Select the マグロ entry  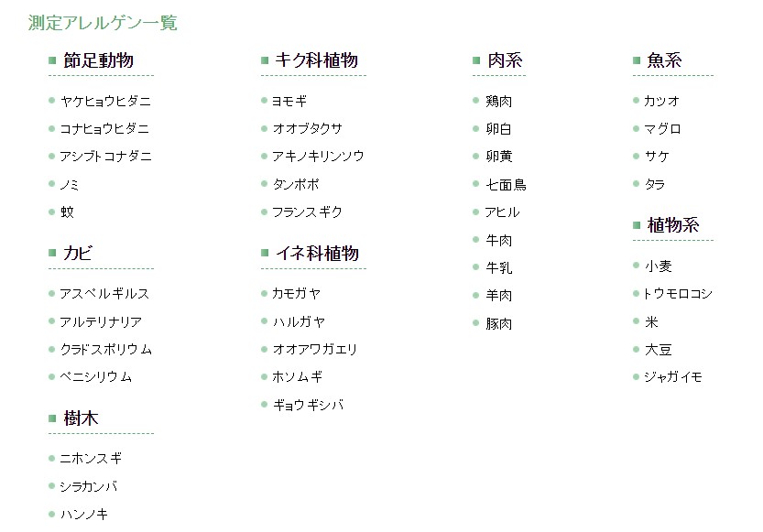coord(663,129)
